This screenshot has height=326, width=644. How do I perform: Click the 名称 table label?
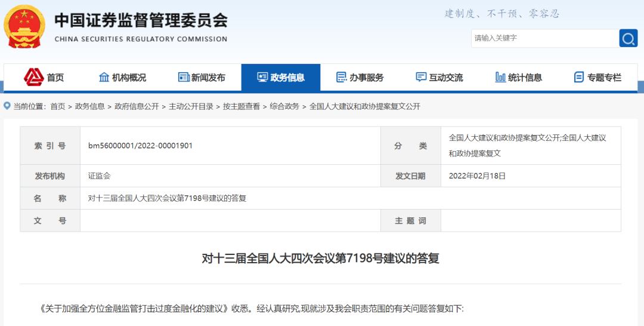tap(50, 198)
